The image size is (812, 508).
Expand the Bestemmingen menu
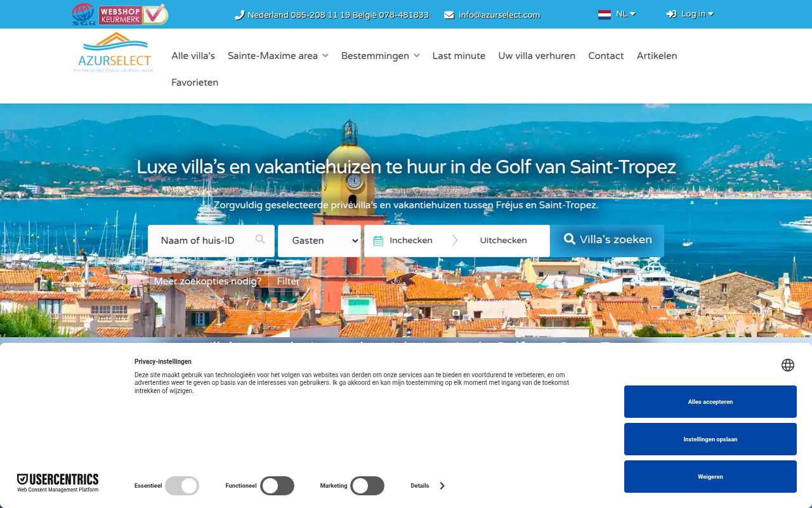click(381, 56)
